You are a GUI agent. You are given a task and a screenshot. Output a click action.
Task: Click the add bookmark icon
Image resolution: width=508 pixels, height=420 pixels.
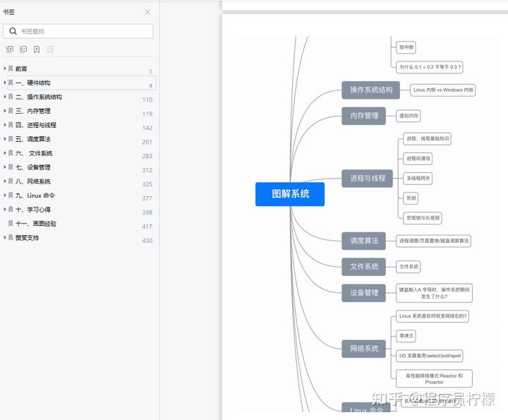(x=37, y=49)
